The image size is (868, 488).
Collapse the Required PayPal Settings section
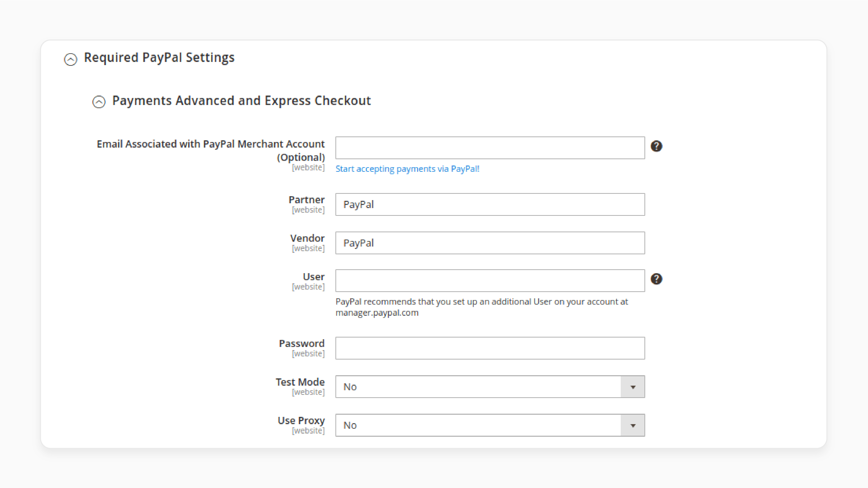70,59
